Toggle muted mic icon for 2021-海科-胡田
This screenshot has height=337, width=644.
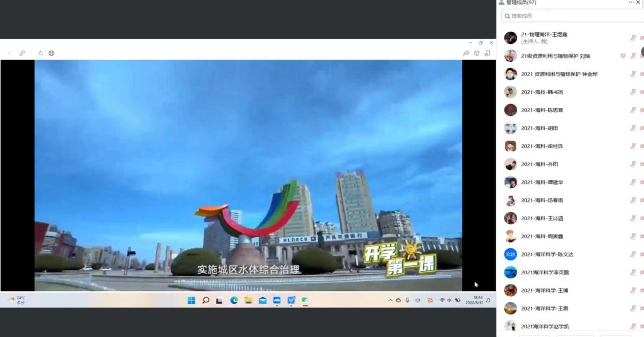pos(633,128)
